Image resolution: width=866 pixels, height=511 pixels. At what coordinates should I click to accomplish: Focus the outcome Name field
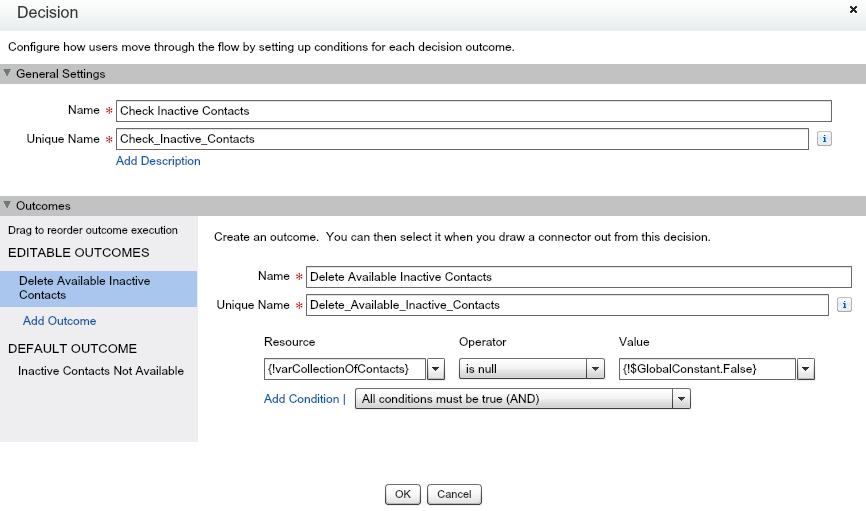tap(578, 277)
